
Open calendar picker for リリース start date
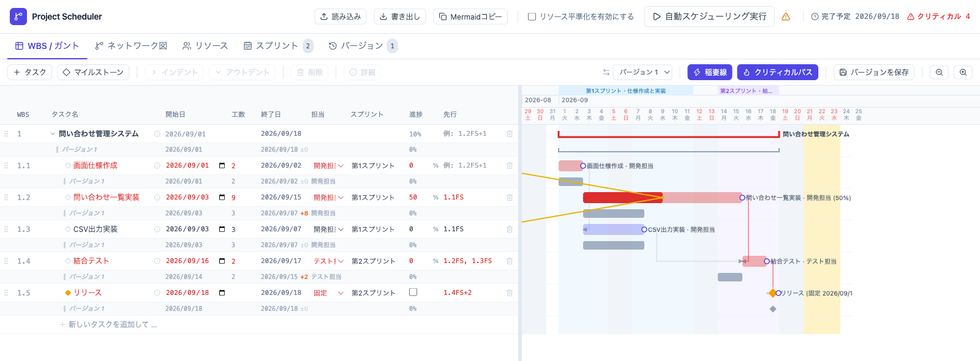(x=222, y=292)
